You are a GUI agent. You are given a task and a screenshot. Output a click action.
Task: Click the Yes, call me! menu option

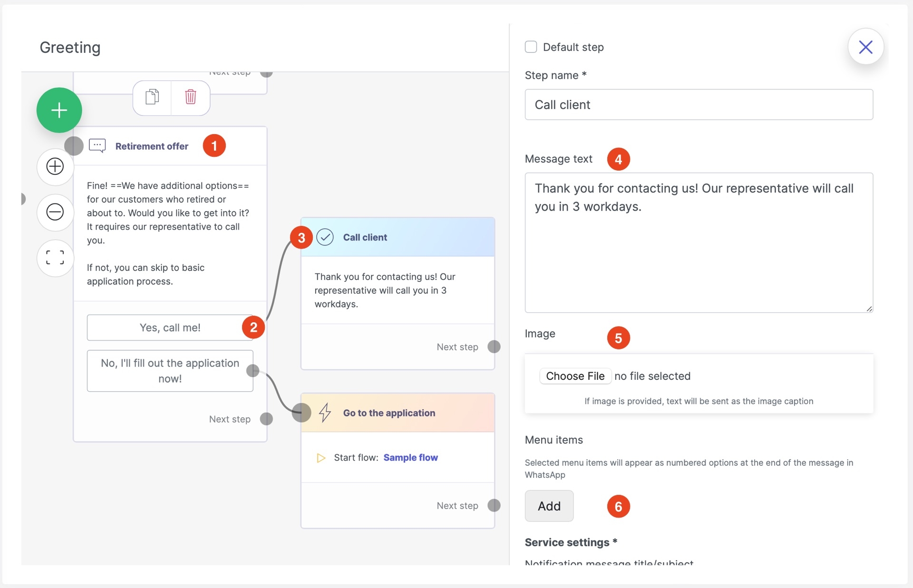click(170, 328)
